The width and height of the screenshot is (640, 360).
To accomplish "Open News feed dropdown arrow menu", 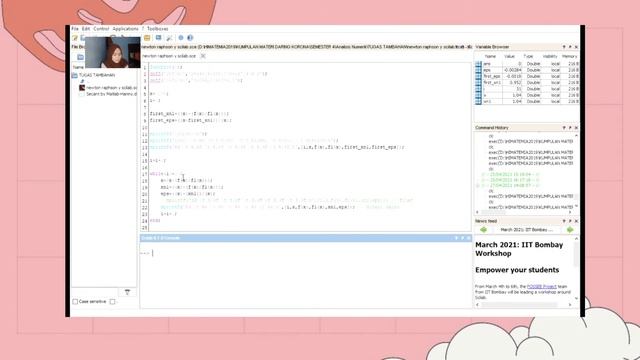I will [564, 221].
